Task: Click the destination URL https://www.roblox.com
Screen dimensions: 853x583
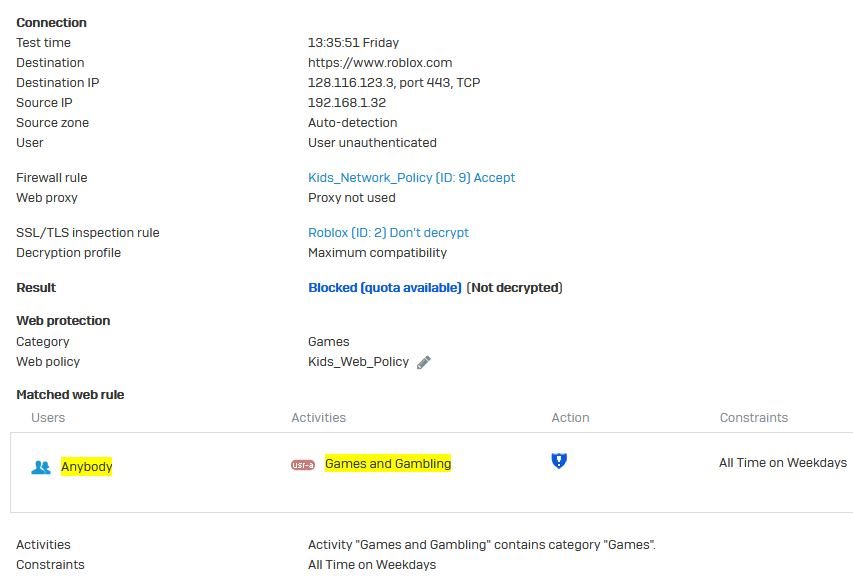Action: tap(380, 63)
